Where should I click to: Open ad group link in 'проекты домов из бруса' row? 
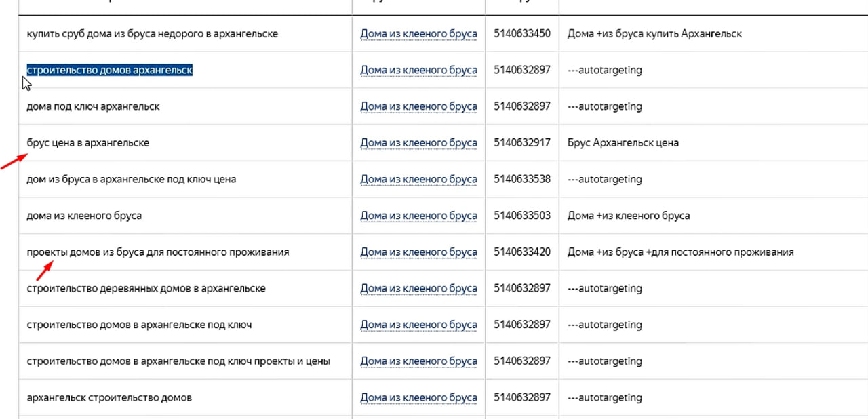point(418,252)
